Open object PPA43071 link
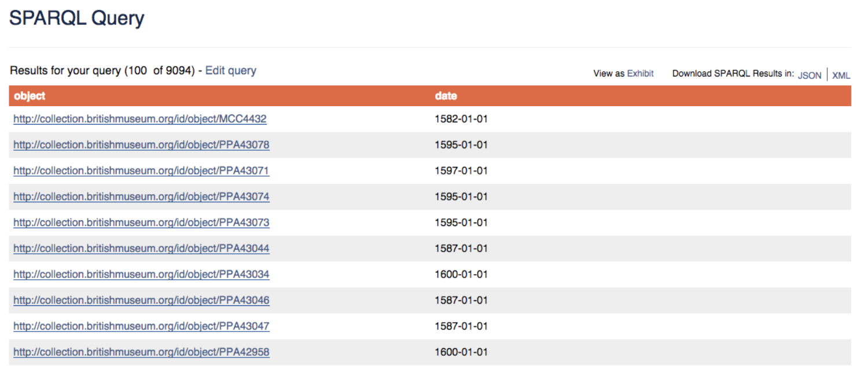This screenshot has height=372, width=868. (141, 171)
